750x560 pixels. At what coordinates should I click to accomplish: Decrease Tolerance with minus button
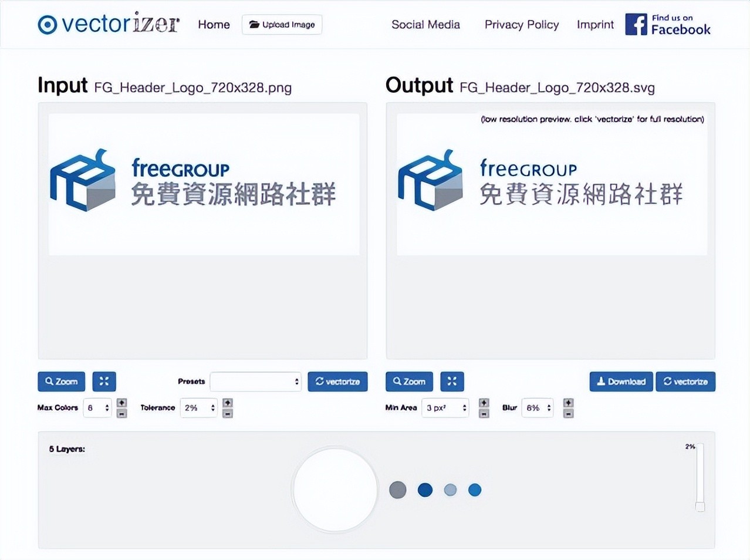228,413
